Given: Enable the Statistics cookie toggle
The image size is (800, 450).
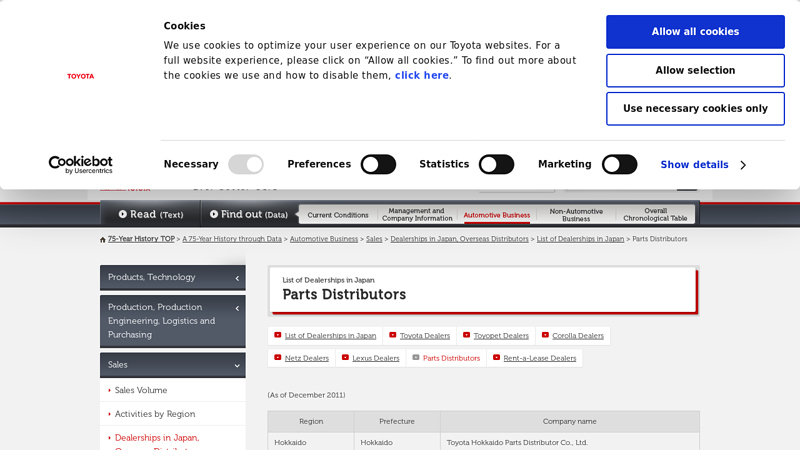Looking at the screenshot, I should [x=496, y=164].
